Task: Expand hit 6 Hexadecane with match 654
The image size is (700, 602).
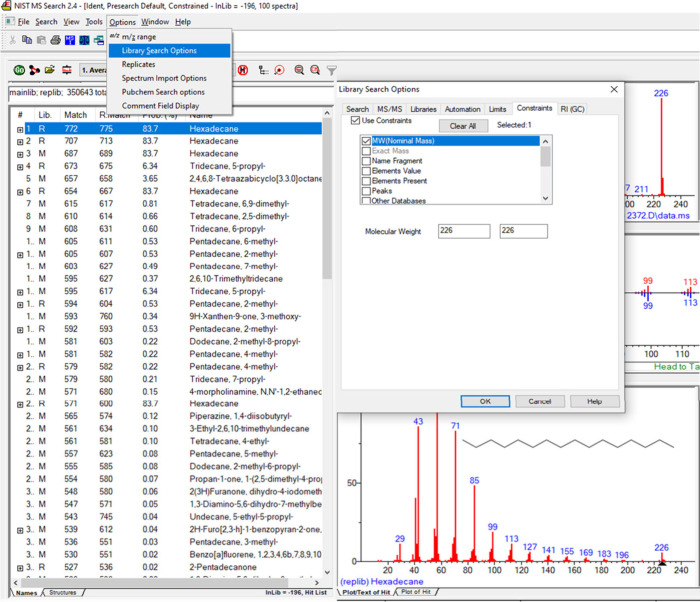Action: pos(20,192)
